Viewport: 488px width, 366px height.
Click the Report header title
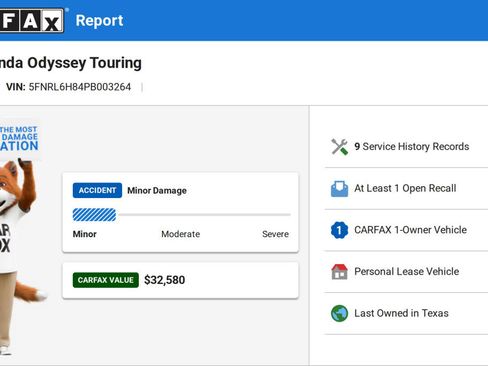[99, 20]
